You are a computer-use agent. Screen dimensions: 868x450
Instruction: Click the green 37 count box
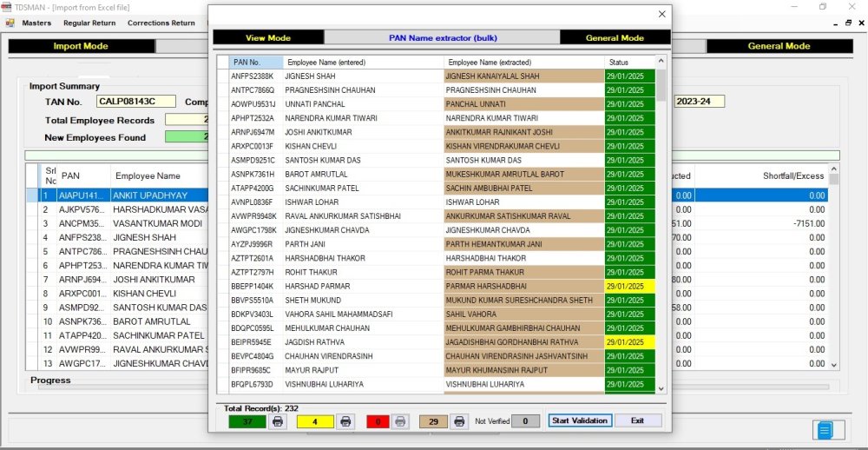[x=247, y=421]
